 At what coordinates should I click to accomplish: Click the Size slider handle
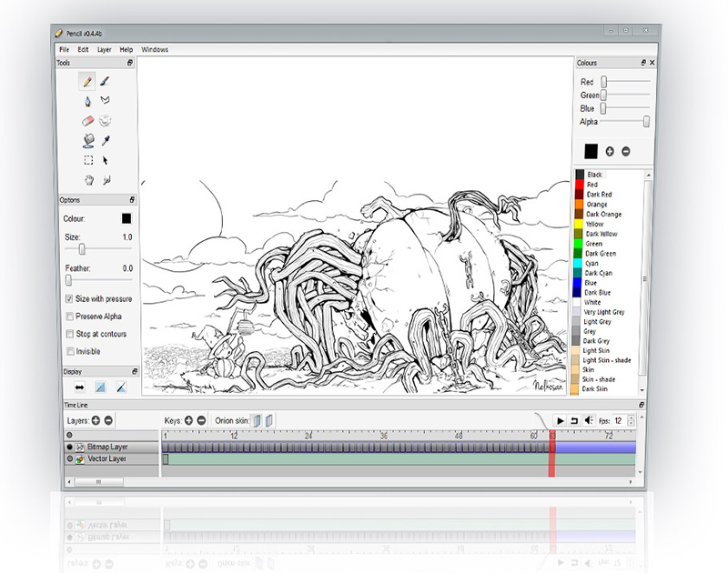tap(82, 249)
